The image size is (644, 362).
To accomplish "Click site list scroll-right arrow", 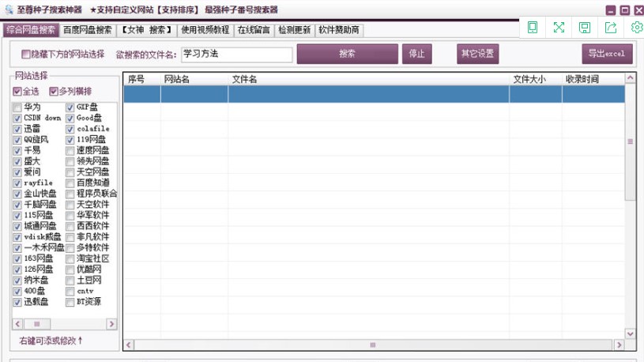I will [111, 324].
